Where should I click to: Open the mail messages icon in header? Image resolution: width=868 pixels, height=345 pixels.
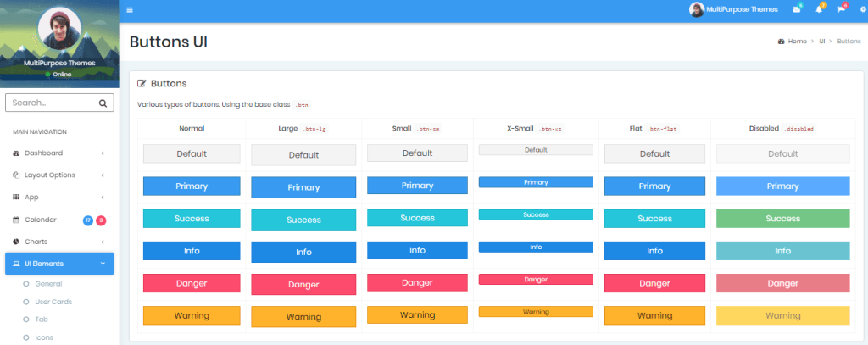click(x=797, y=9)
